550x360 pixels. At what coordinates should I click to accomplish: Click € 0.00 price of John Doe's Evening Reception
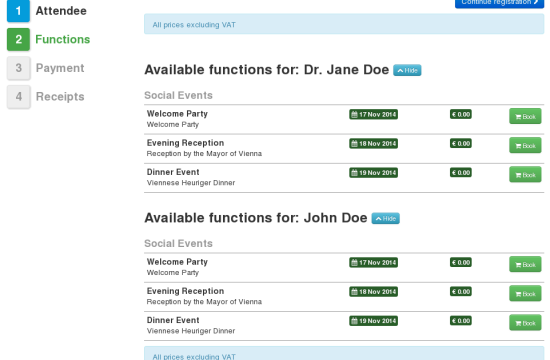point(461,292)
